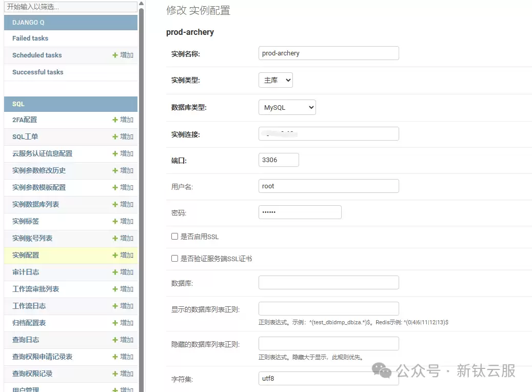Viewport: 532px width, 392px height.
Task: Click the 隐藏的数据库列表正则 input field
Action: tap(328, 343)
